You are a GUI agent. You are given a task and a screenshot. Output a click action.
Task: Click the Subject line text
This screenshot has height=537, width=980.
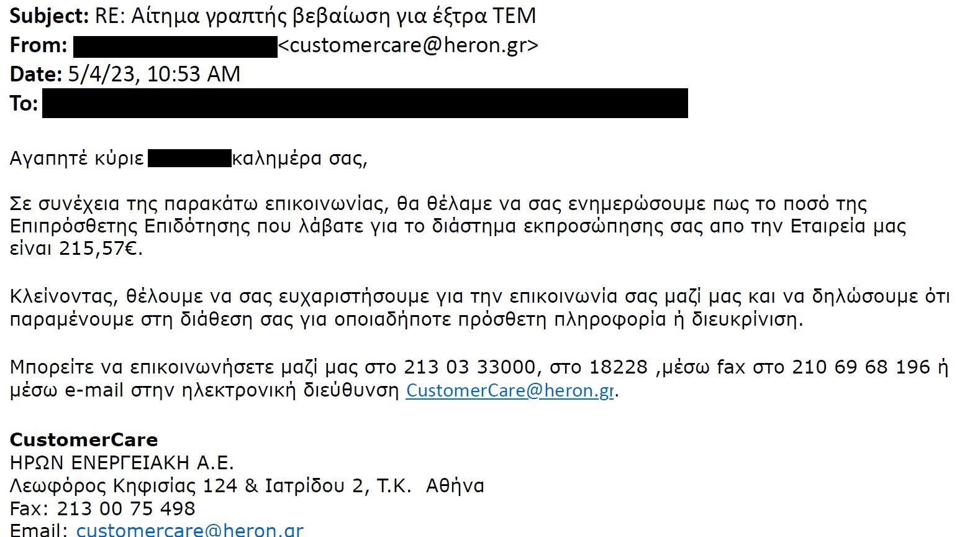tap(273, 16)
